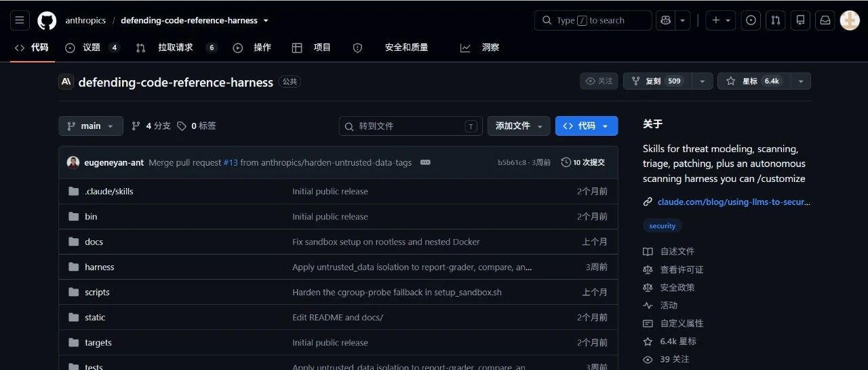View the 4 分支 branches link
Viewport: 868px width, 370px height.
[x=151, y=126]
